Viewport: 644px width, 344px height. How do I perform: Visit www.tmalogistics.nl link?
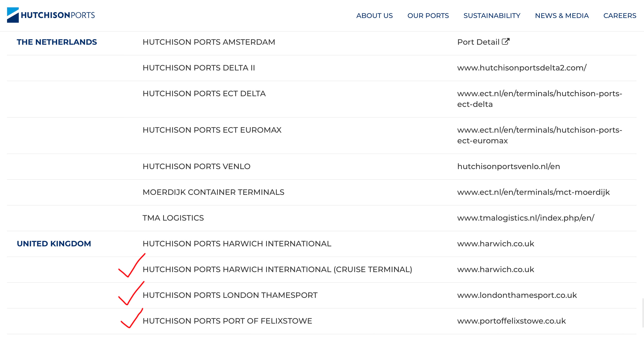[526, 218]
